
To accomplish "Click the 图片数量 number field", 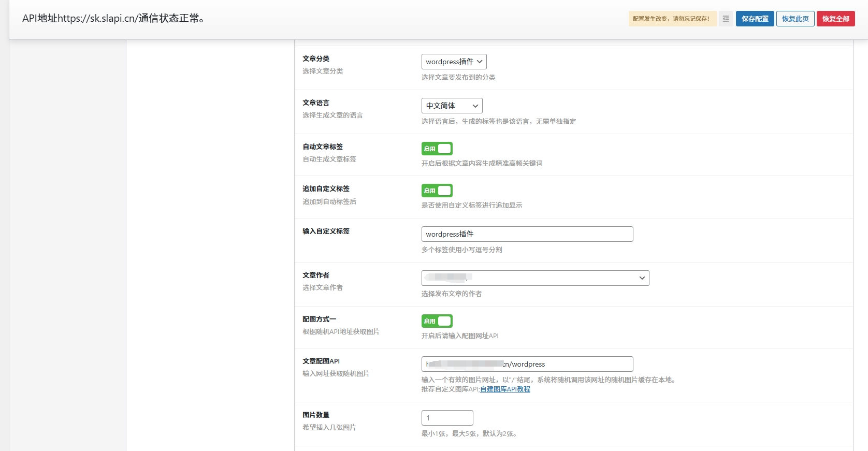I will click(447, 418).
